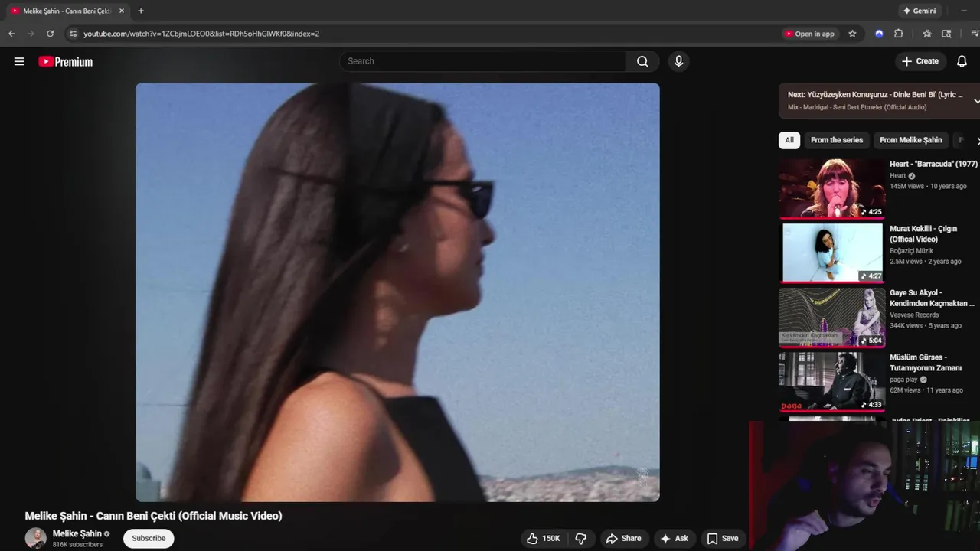980x551 pixels.
Task: Visit paga play channel name
Action: click(903, 379)
